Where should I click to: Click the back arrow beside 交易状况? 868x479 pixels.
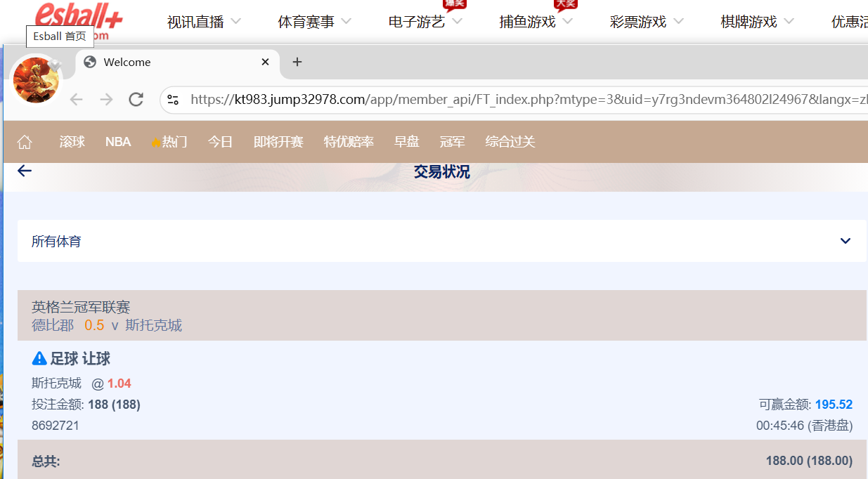(x=24, y=171)
